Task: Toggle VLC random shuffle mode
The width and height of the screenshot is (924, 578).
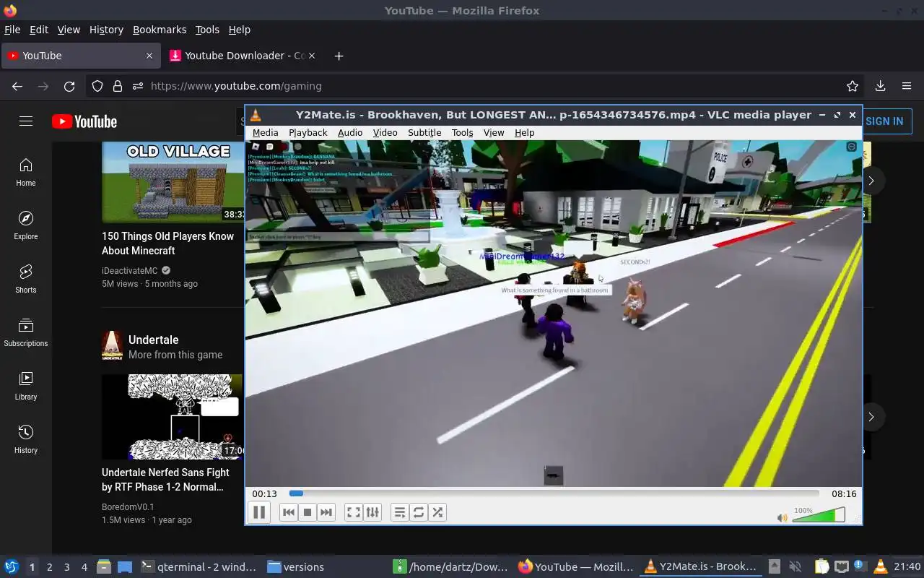Action: tap(437, 512)
